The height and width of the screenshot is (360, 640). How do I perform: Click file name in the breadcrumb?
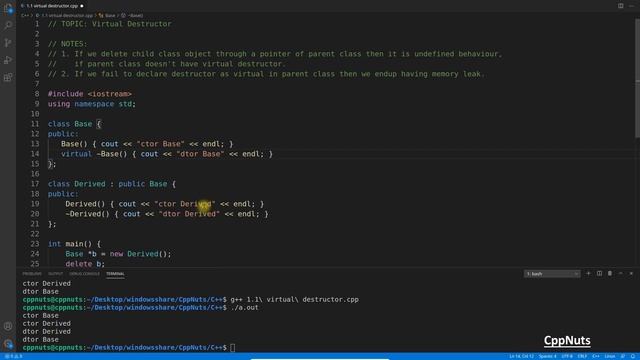(67, 16)
